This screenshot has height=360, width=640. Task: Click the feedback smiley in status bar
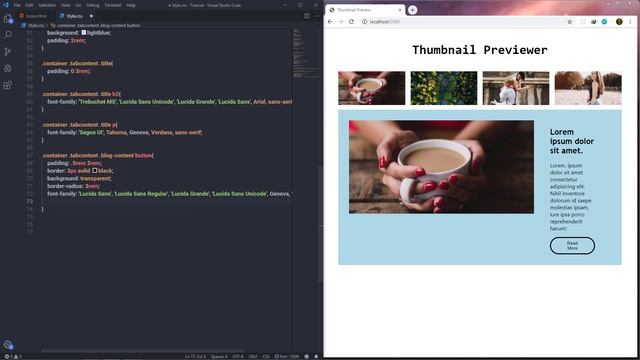(x=307, y=356)
